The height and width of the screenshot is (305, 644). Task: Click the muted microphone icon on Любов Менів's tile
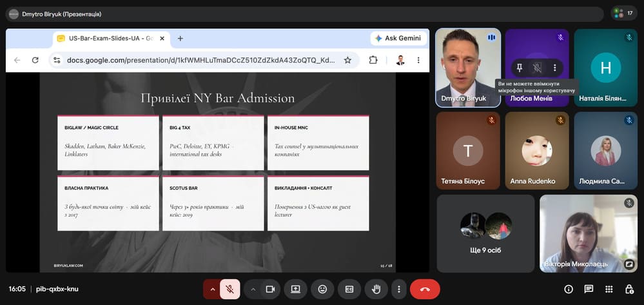[x=537, y=68]
